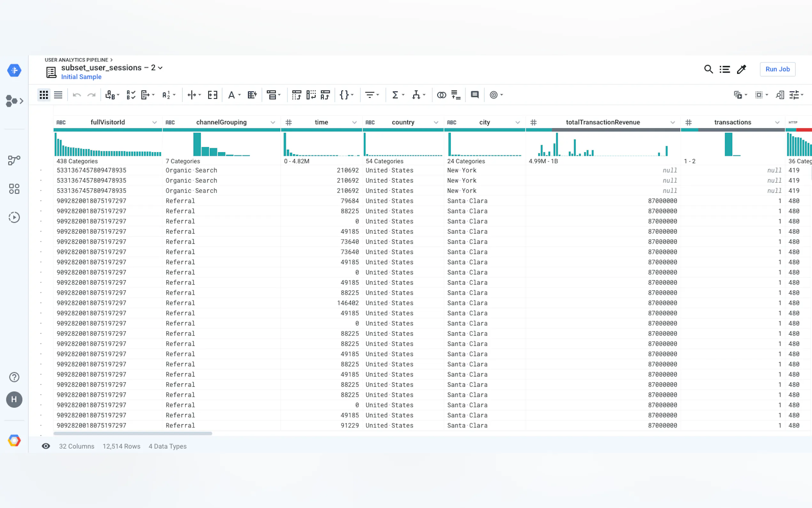This screenshot has width=812, height=508.
Task: Open the time column menu chevron
Action: pyautogui.click(x=355, y=123)
